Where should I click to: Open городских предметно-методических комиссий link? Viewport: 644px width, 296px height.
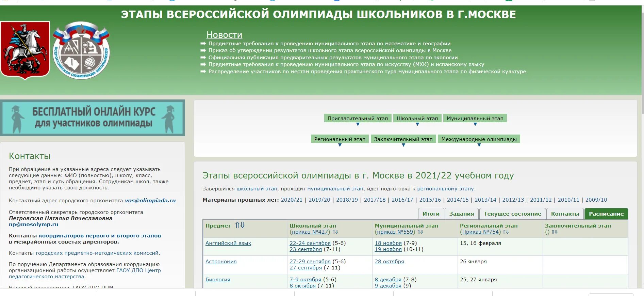click(x=97, y=253)
